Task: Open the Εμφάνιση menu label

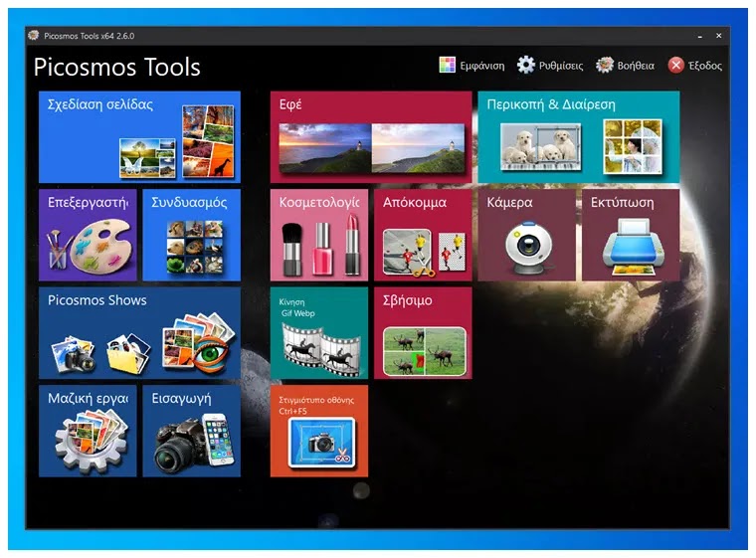Action: (x=482, y=66)
